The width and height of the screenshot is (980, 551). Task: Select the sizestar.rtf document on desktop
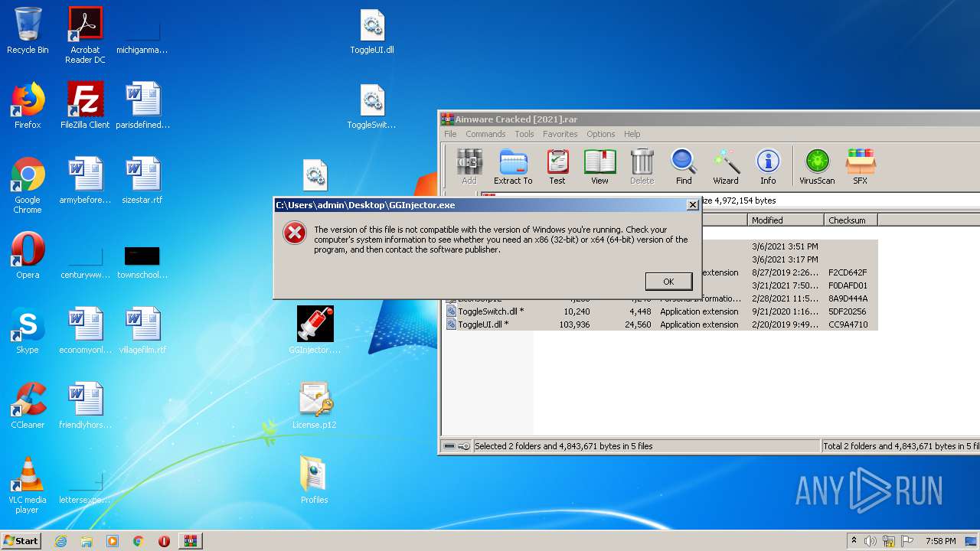click(x=143, y=181)
